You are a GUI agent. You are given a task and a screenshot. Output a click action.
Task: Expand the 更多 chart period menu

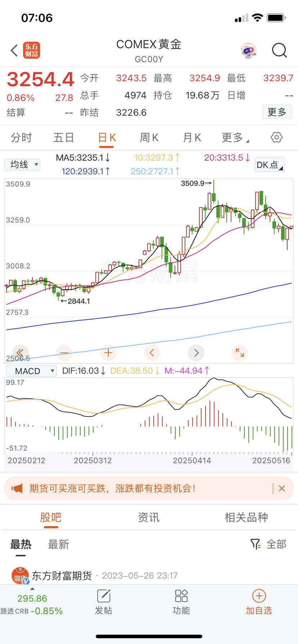click(x=235, y=137)
